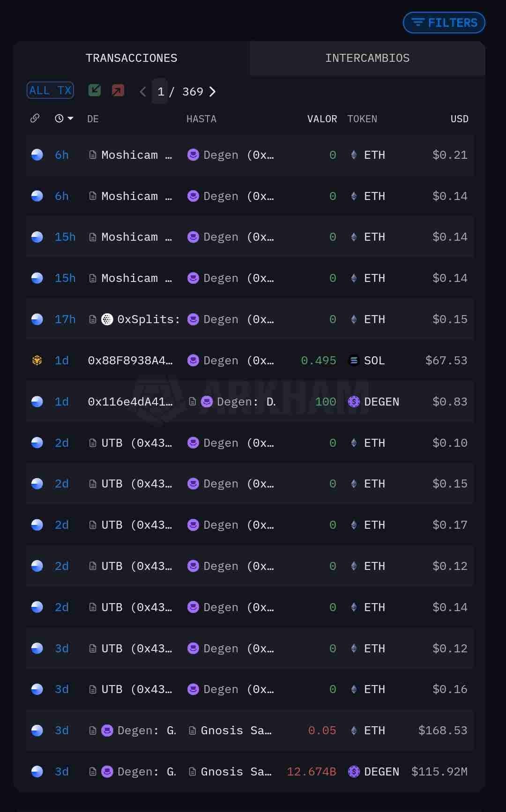
Task: Click the link chain column icon
Action: coord(35,118)
